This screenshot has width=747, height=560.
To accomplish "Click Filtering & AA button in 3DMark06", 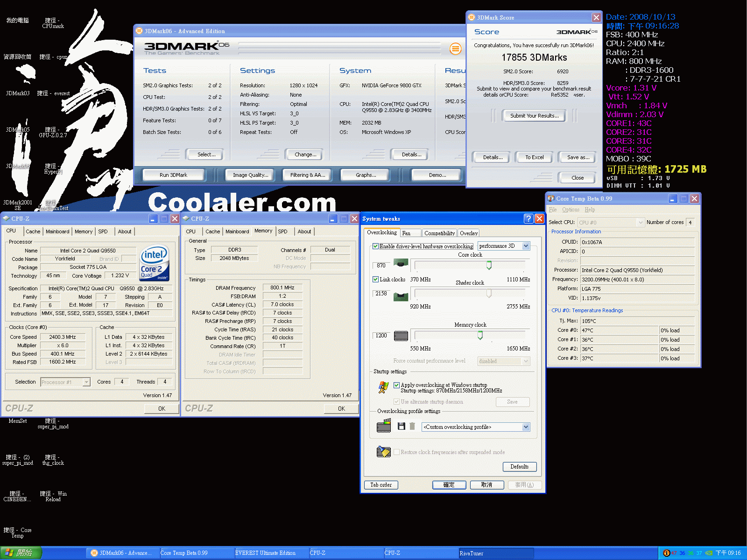I will [307, 175].
